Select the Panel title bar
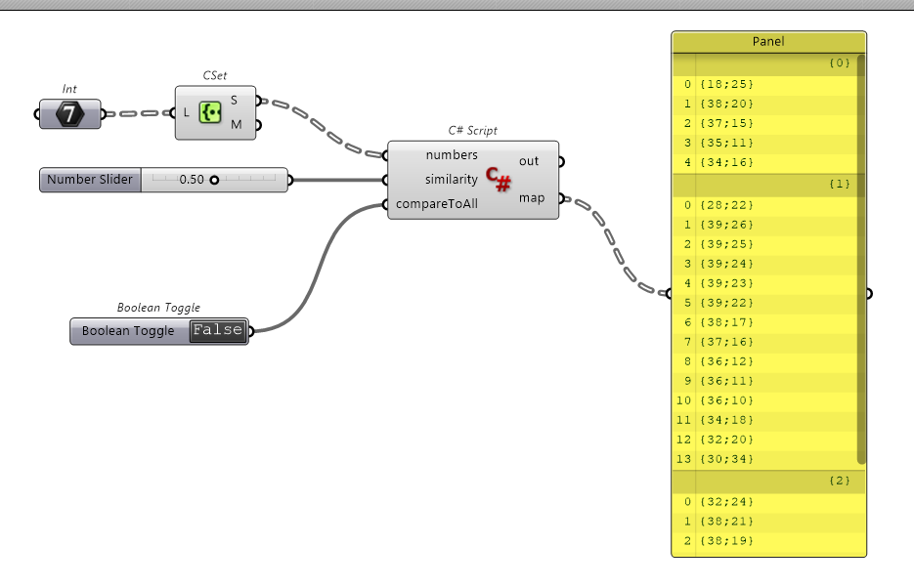The width and height of the screenshot is (914, 588). pos(769,42)
